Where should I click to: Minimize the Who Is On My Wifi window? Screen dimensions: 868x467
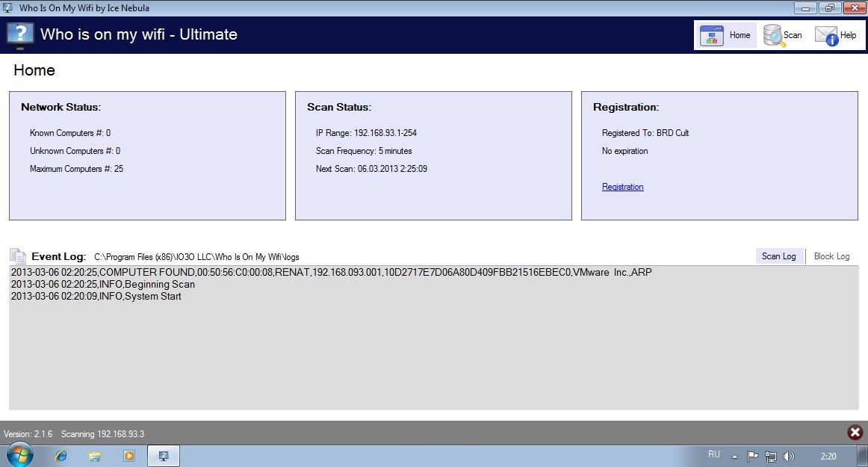(805, 7)
